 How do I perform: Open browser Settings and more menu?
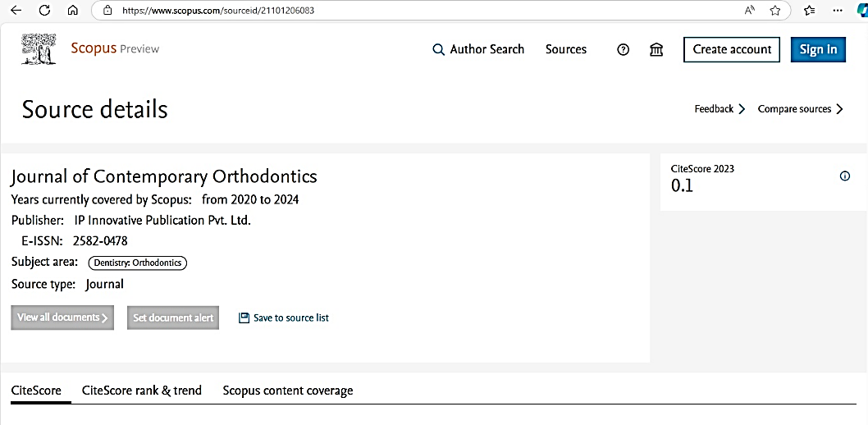pos(837,10)
